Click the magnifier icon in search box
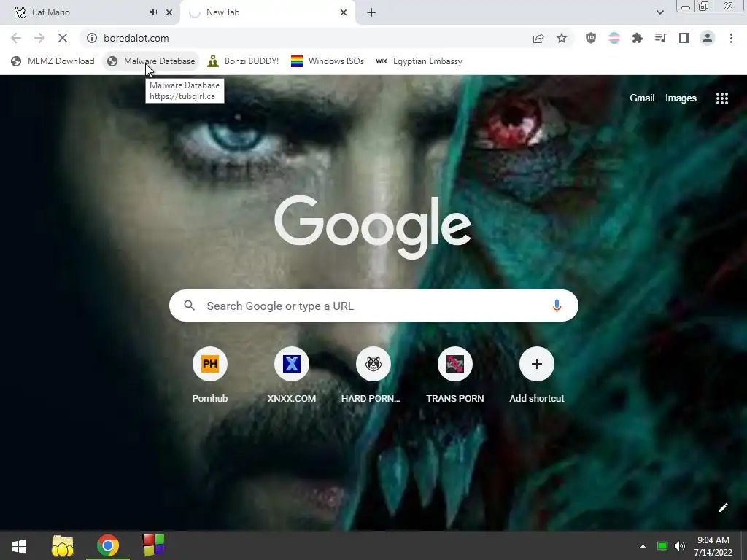The height and width of the screenshot is (560, 747). 189,306
